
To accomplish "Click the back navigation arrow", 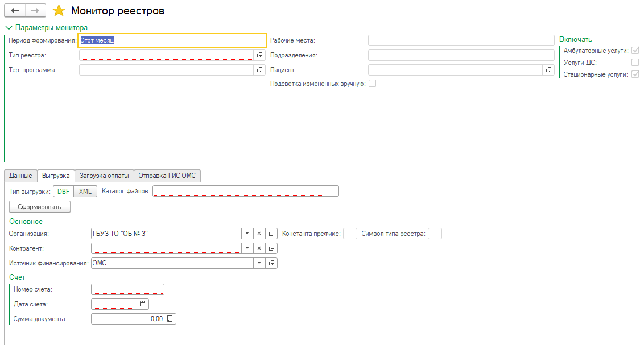I will coord(15,11).
